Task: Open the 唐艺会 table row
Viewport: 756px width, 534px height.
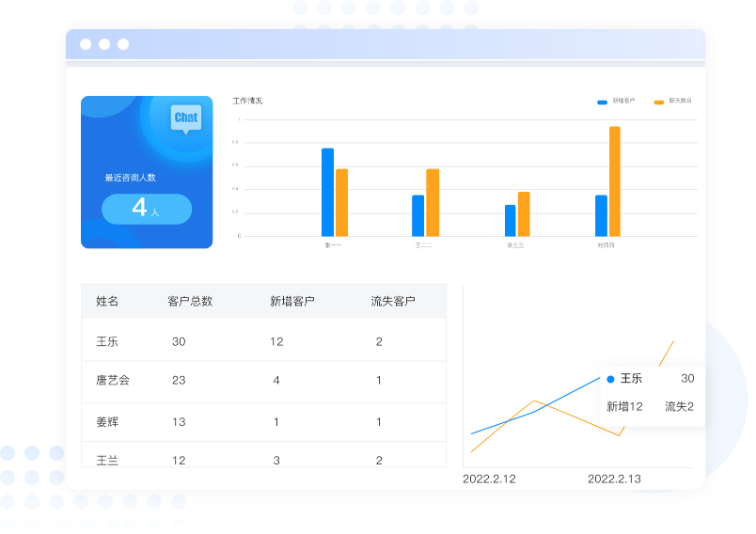Action: tap(113, 381)
